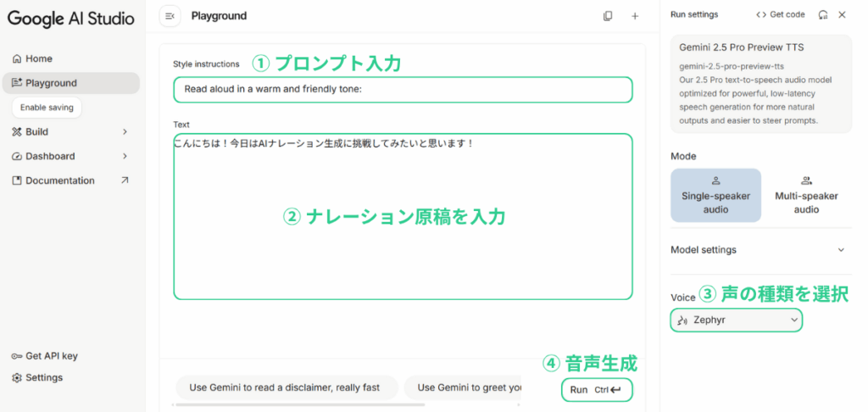The width and height of the screenshot is (868, 412).
Task: Open Playground in the sidebar
Action: point(71,83)
